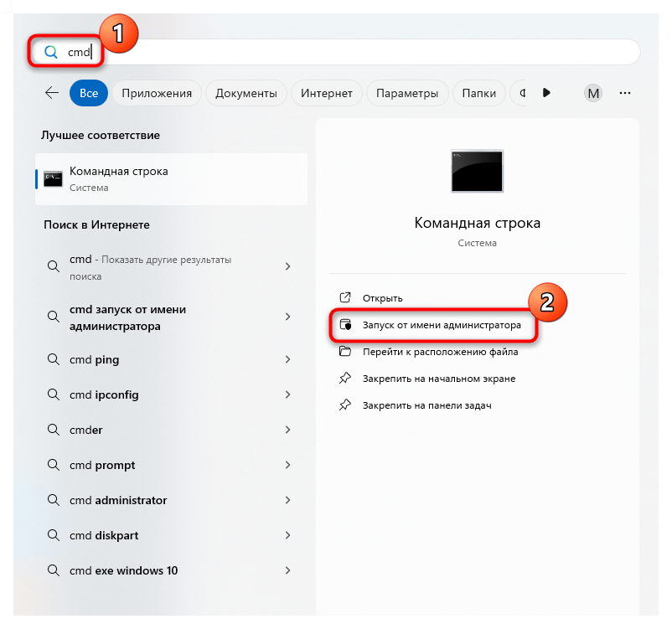Open web suggestion cmd запуск от имени администратора

(172, 317)
